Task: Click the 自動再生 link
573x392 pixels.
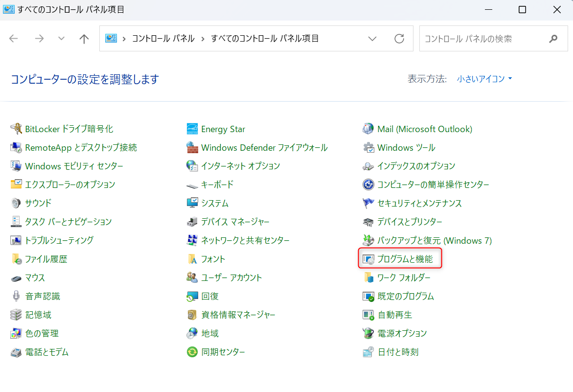Action: pos(395,315)
